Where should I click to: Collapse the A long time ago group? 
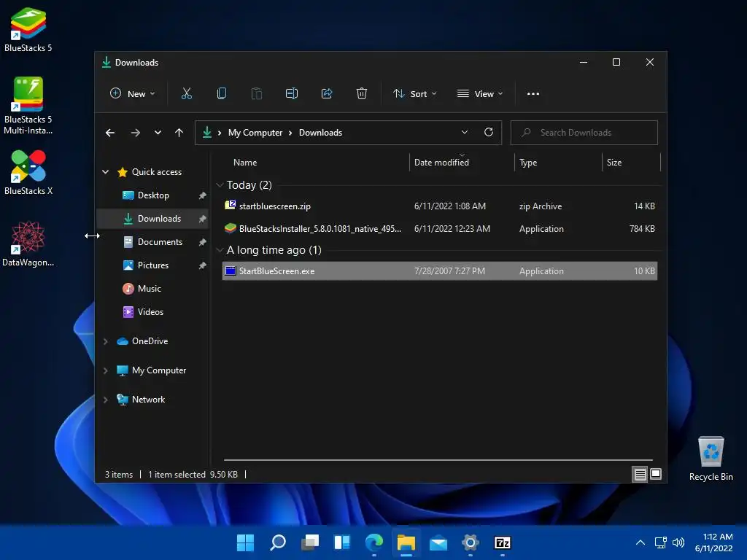pos(220,250)
